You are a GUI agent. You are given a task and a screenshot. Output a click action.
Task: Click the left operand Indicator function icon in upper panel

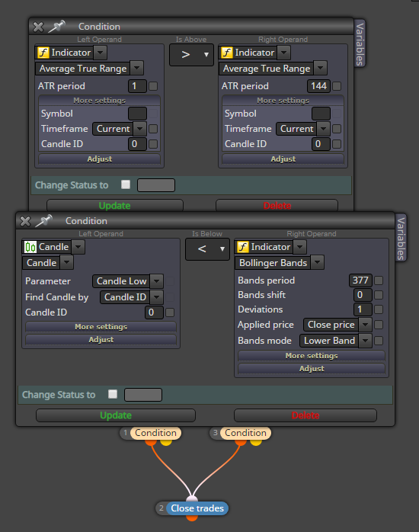[x=43, y=53]
